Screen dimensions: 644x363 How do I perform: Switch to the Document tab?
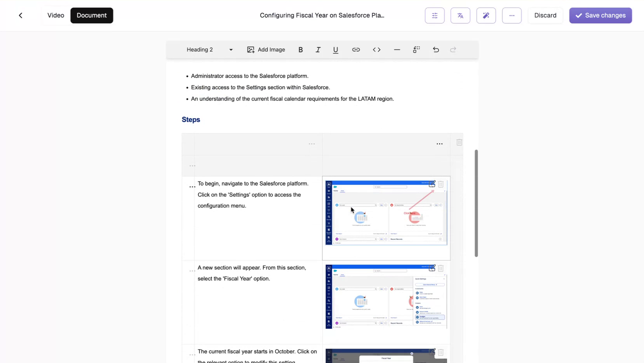click(x=92, y=15)
